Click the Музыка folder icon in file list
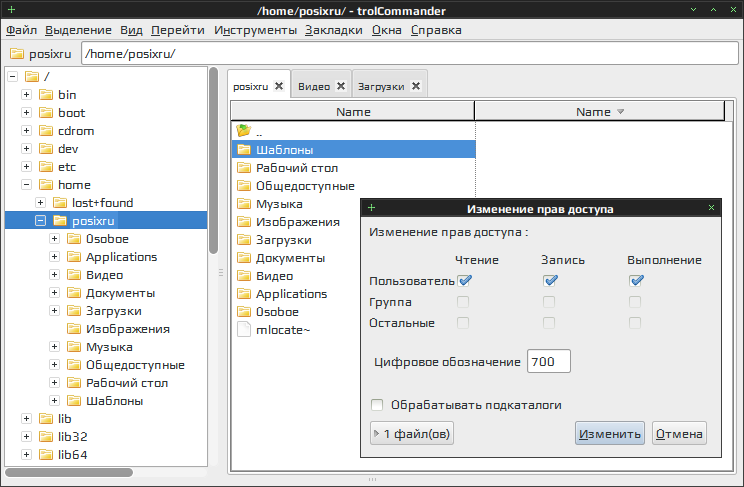 pos(244,204)
